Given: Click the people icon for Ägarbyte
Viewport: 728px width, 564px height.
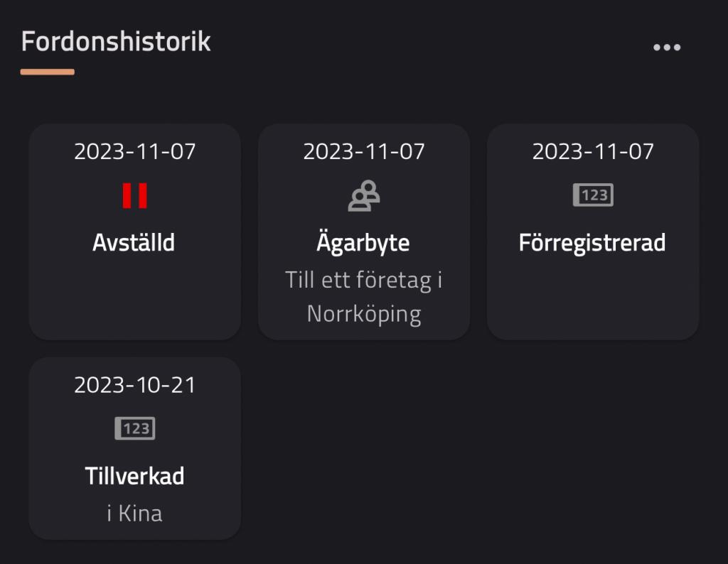Looking at the screenshot, I should point(363,195).
